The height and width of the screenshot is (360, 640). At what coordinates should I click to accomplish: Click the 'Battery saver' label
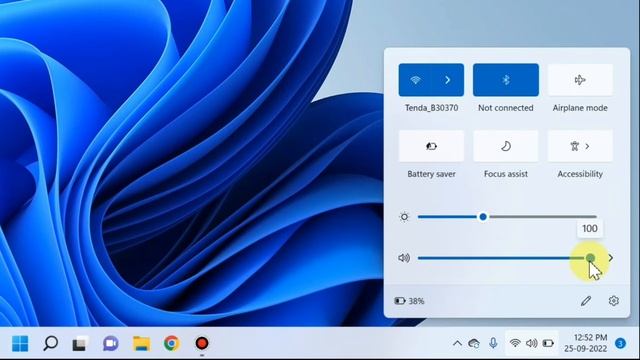coord(431,174)
